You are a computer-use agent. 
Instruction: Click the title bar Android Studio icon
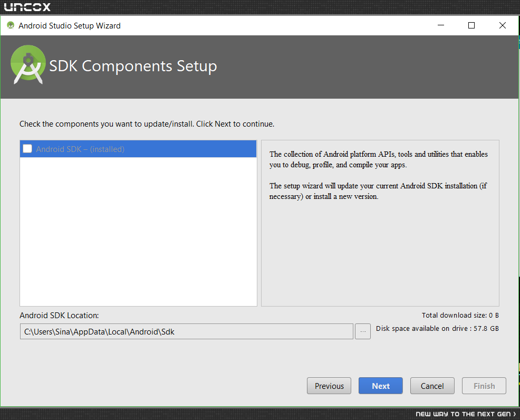coord(11,25)
